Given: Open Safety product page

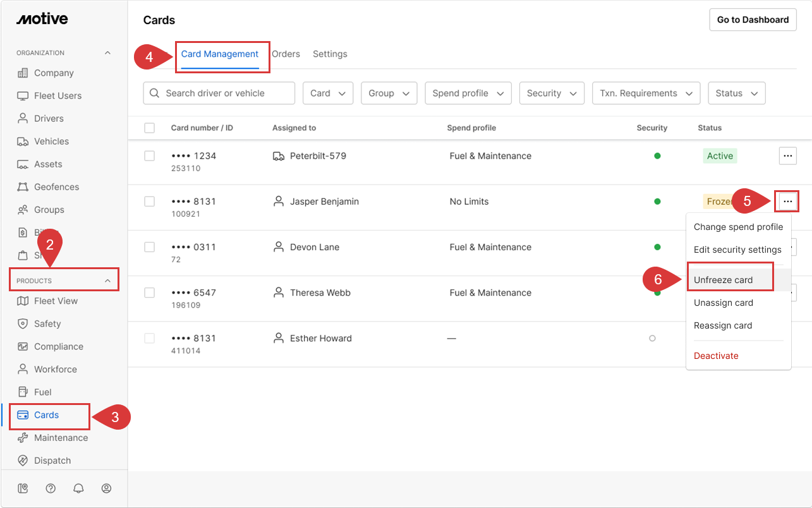Looking at the screenshot, I should point(47,324).
